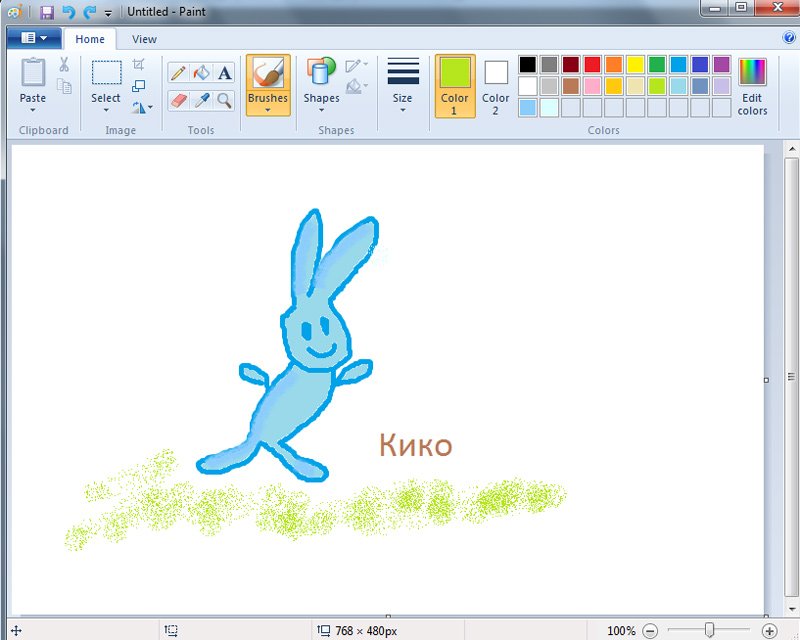800x640 pixels.
Task: Activate Color 1 selector
Action: click(x=455, y=86)
